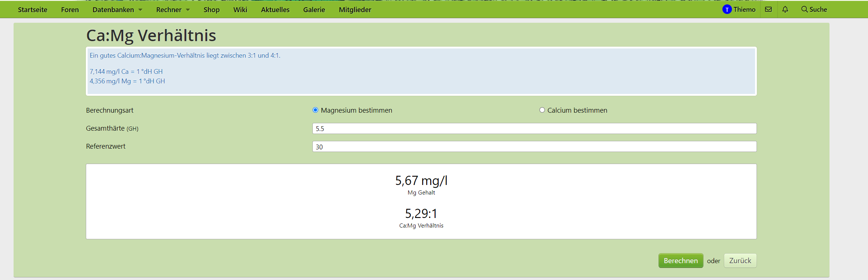The height and width of the screenshot is (280, 868).
Task: Open the Shop page
Action: coord(212,10)
